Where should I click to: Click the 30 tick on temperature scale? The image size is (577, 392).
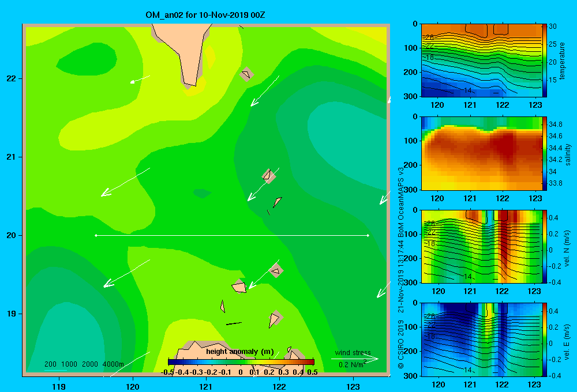pyautogui.click(x=553, y=27)
